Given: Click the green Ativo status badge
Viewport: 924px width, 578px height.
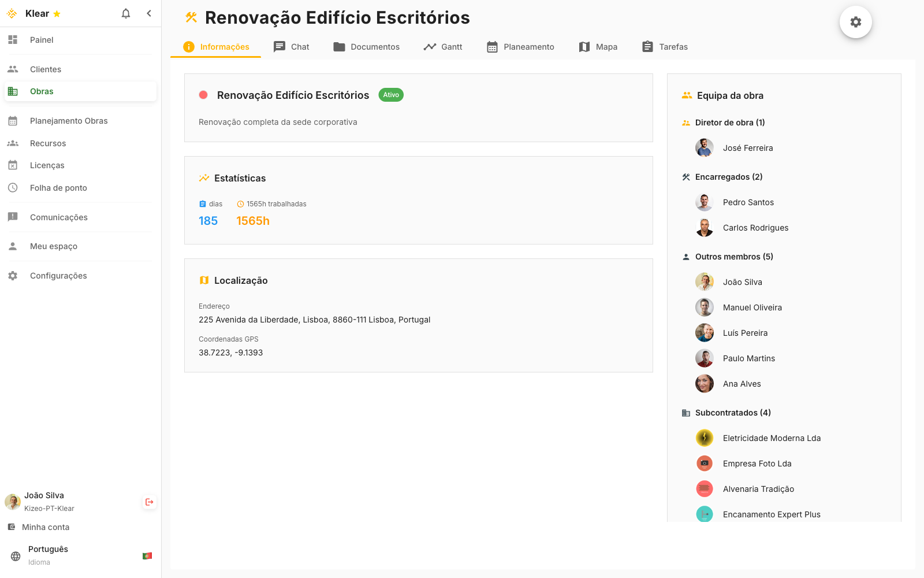Looking at the screenshot, I should click(x=391, y=95).
